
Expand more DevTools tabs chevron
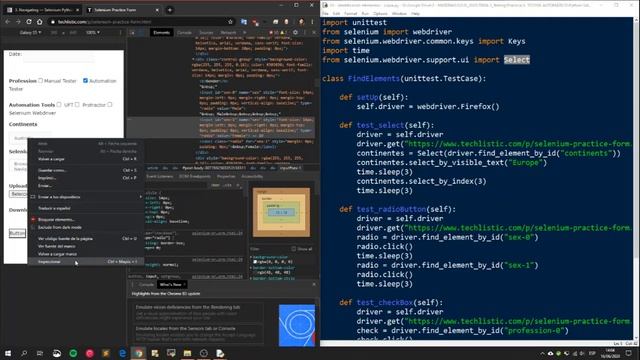tap(244, 33)
